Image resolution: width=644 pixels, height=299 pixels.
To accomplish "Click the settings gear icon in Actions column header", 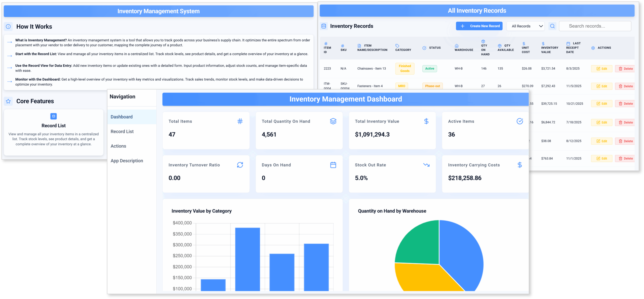I will [593, 48].
